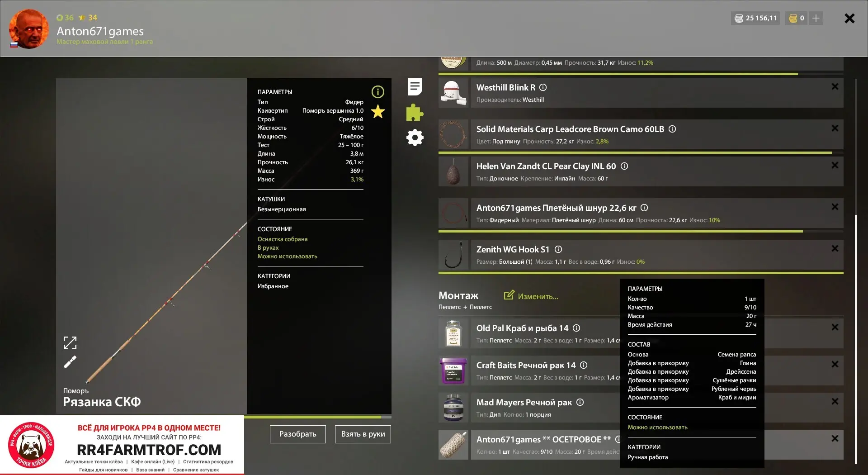Select the Westhill Blink R thumbnail
Image resolution: width=868 pixels, height=475 pixels.
[453, 93]
